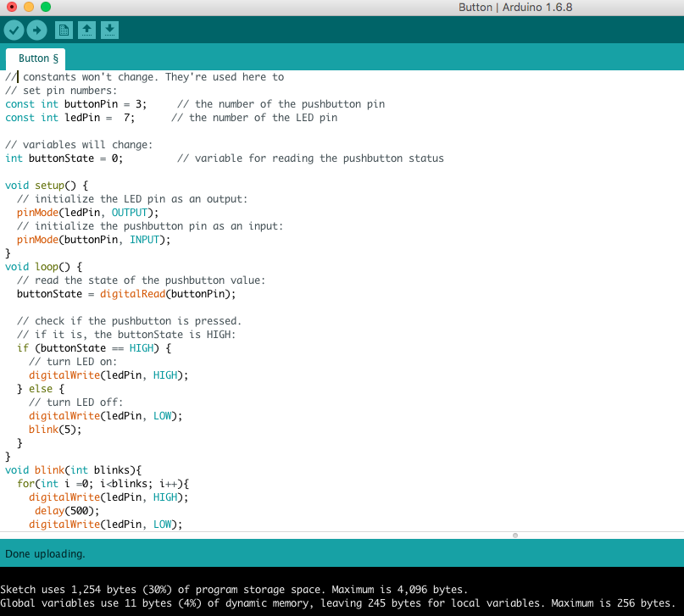Image resolution: width=684 pixels, height=616 pixels.
Task: Click the 'Global variables use 11 bytes' console line
Action: point(338,603)
